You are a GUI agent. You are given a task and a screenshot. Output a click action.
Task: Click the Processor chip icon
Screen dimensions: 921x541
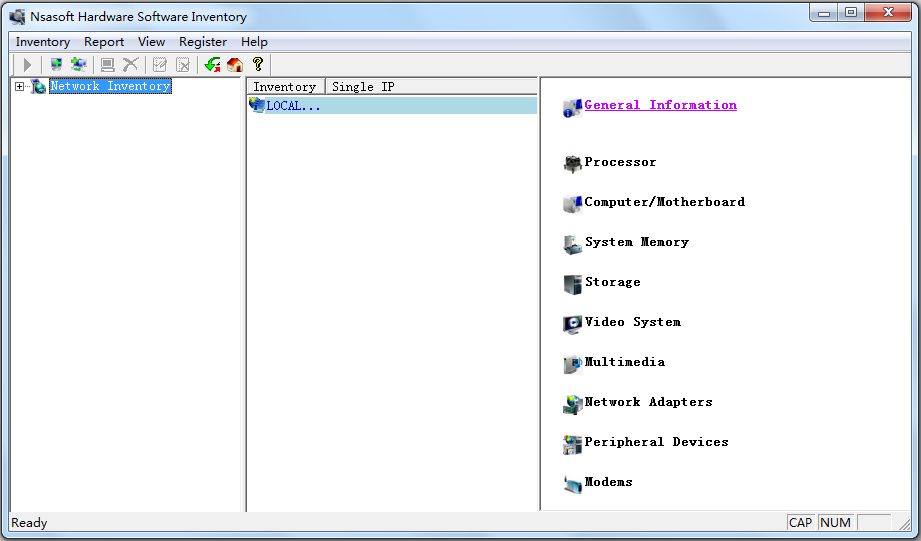pos(572,164)
